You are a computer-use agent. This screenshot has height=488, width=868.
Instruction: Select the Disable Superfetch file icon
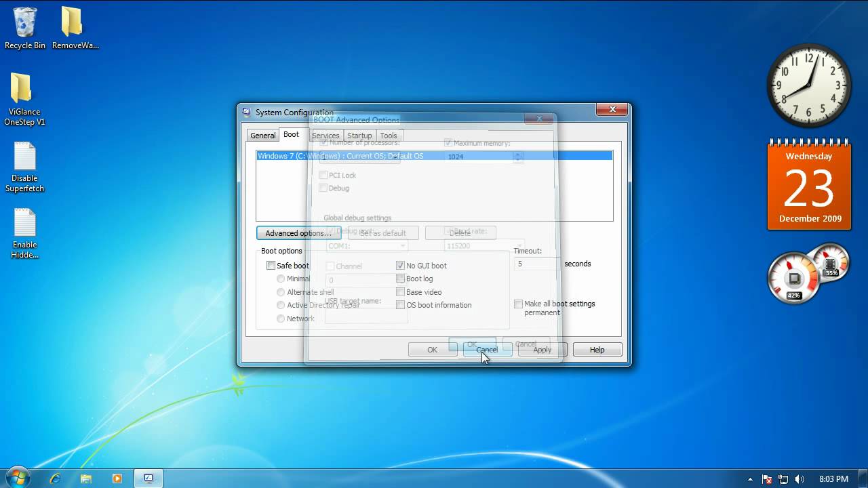tap(24, 167)
